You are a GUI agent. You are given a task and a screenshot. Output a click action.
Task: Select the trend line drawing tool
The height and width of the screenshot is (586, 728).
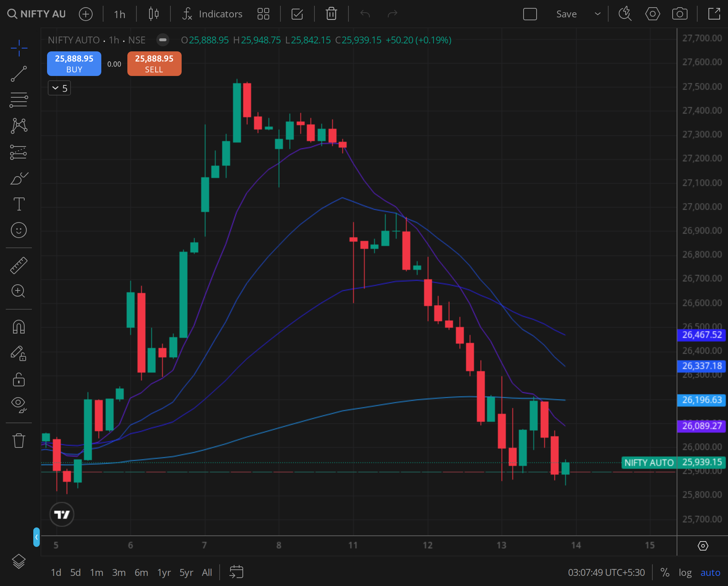[x=19, y=74]
